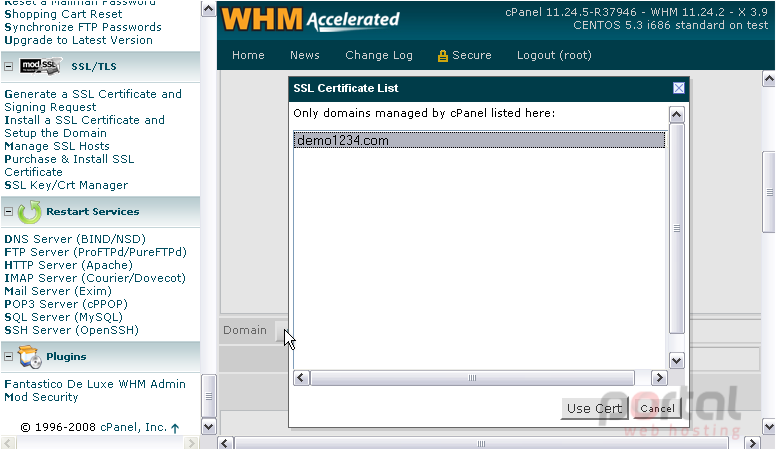Collapse the Restart Services section
This screenshot has height=450, width=776.
coord(8,211)
